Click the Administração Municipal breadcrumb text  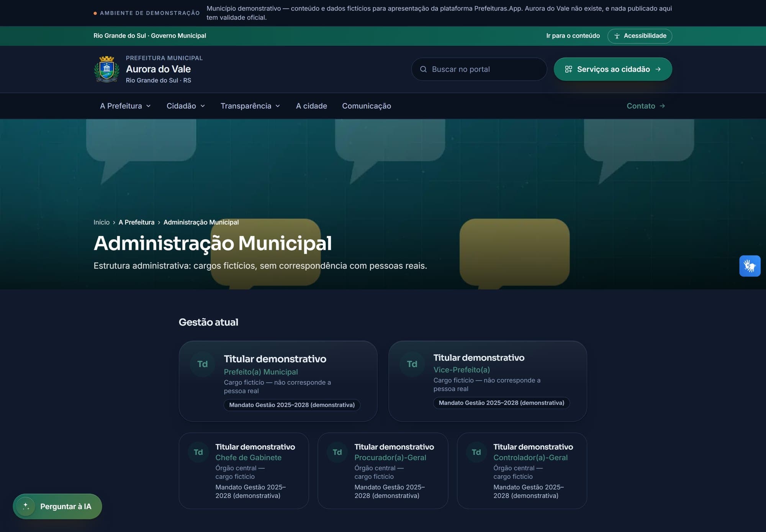pyautogui.click(x=201, y=222)
